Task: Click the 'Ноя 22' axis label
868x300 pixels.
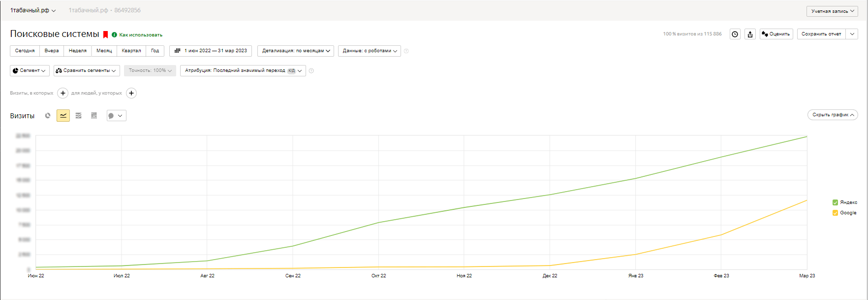Action: pos(464,276)
